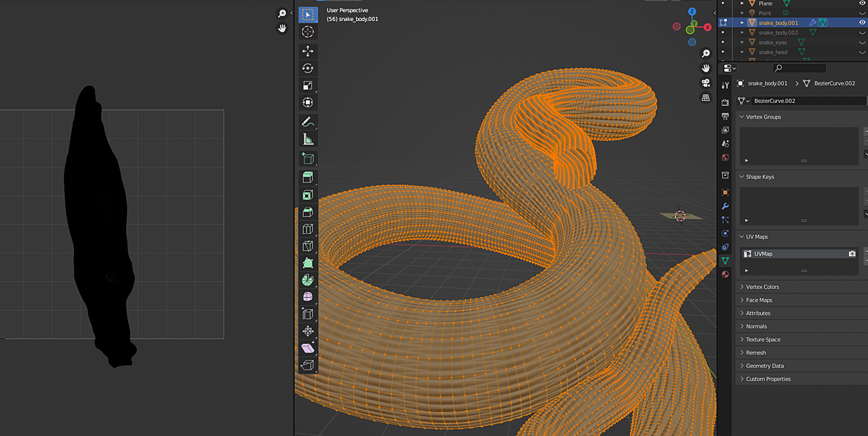Select the Annotate pencil tool
The image size is (868, 436).
point(308,122)
